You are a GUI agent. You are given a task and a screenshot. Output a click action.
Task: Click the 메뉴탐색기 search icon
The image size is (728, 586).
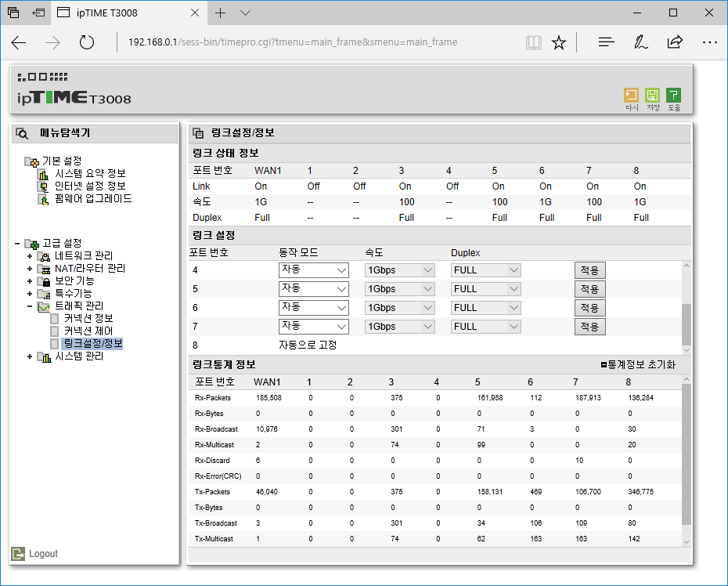[22, 133]
